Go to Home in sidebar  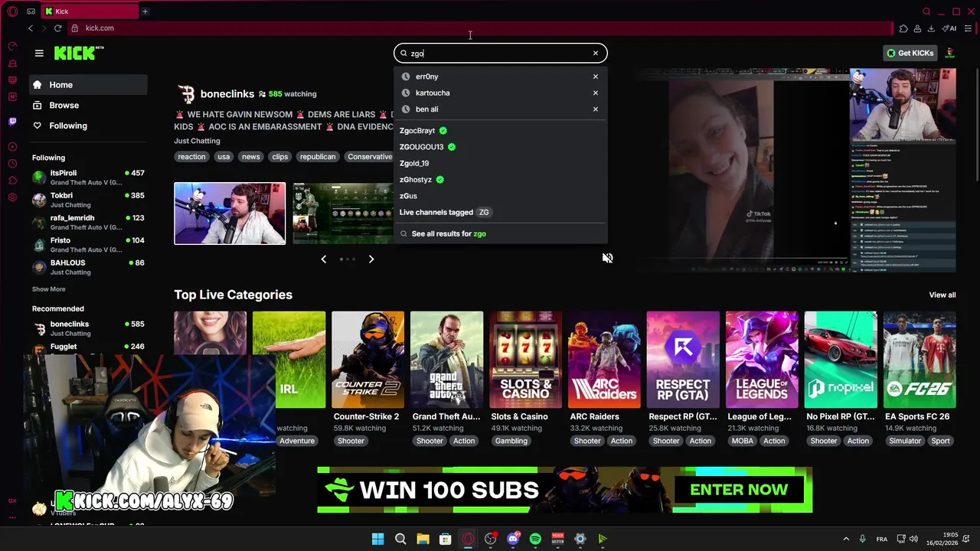point(89,85)
